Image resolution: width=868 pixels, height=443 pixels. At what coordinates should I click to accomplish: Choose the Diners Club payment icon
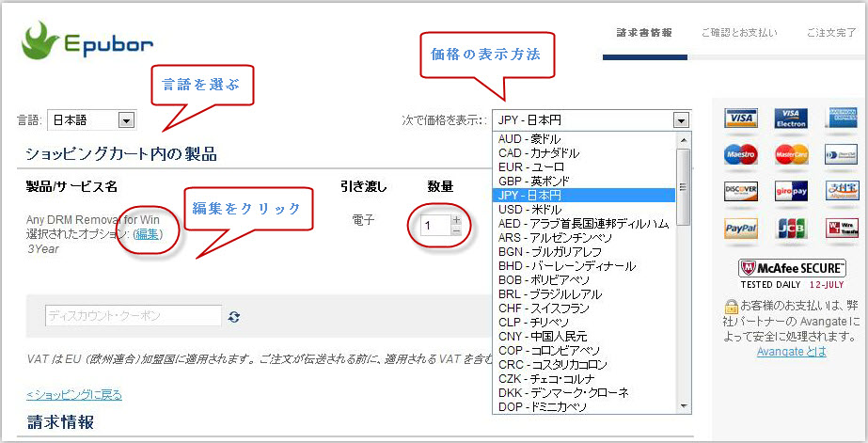[841, 154]
